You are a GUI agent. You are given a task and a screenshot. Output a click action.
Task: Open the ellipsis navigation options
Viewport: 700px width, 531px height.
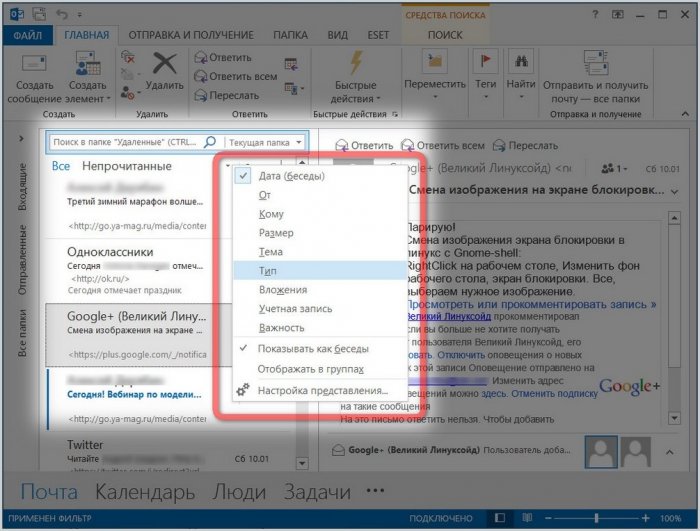click(375, 491)
